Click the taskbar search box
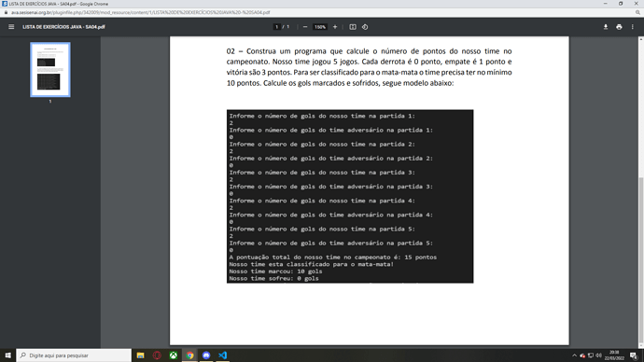Image resolution: width=644 pixels, height=362 pixels. tap(74, 355)
